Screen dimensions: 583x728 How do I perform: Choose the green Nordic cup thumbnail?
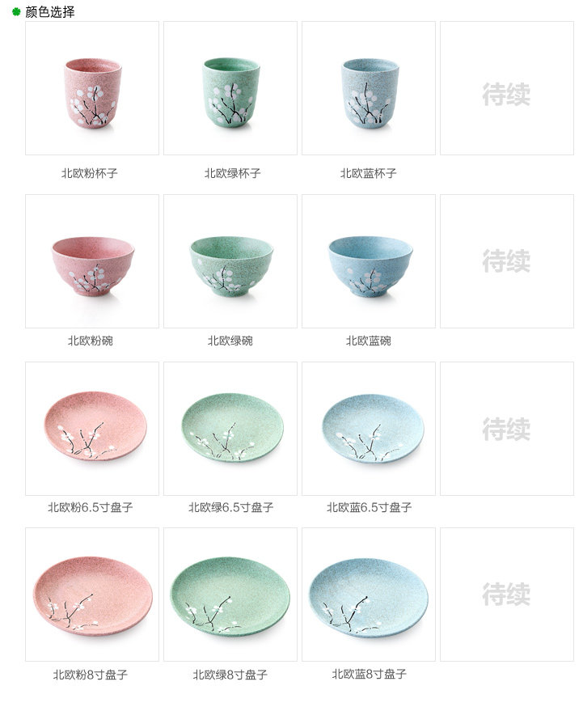click(x=230, y=88)
